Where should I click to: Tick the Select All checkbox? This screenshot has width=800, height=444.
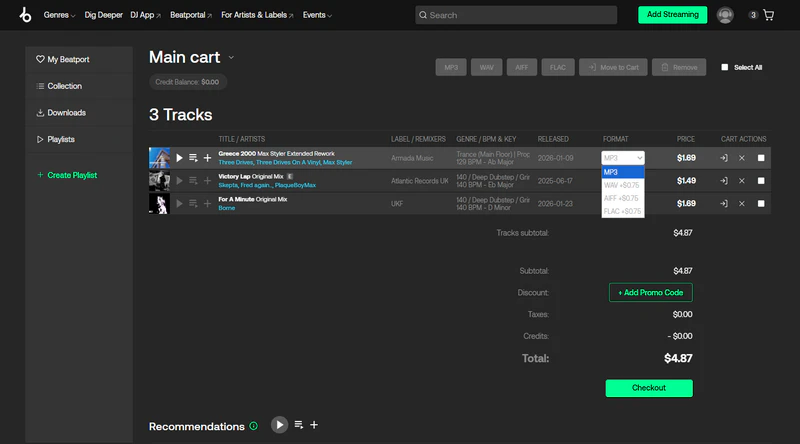pyautogui.click(x=725, y=68)
